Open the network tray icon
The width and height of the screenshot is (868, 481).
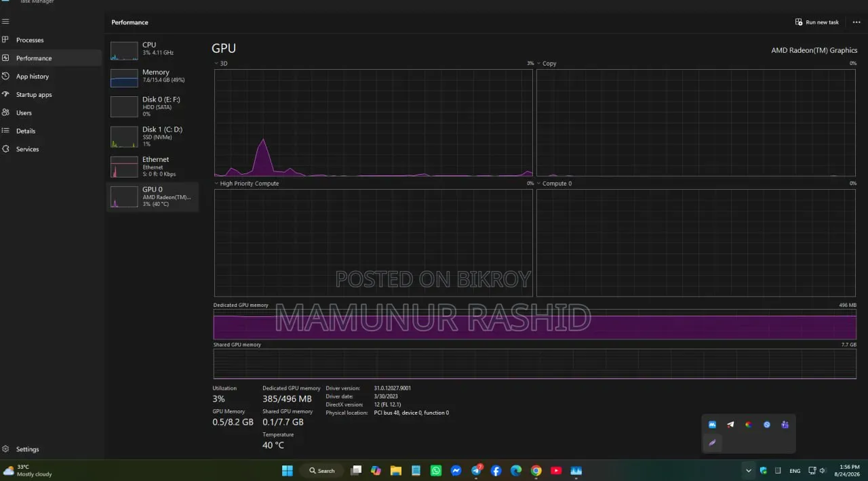click(x=812, y=470)
